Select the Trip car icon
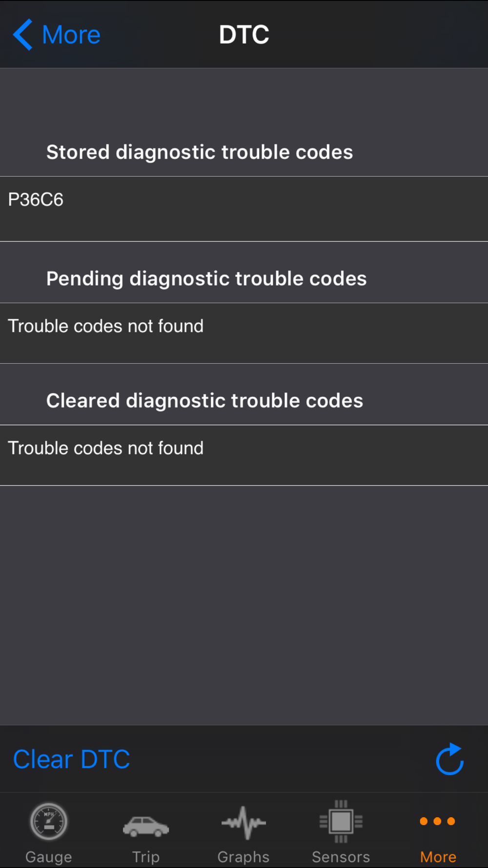 [x=146, y=826]
